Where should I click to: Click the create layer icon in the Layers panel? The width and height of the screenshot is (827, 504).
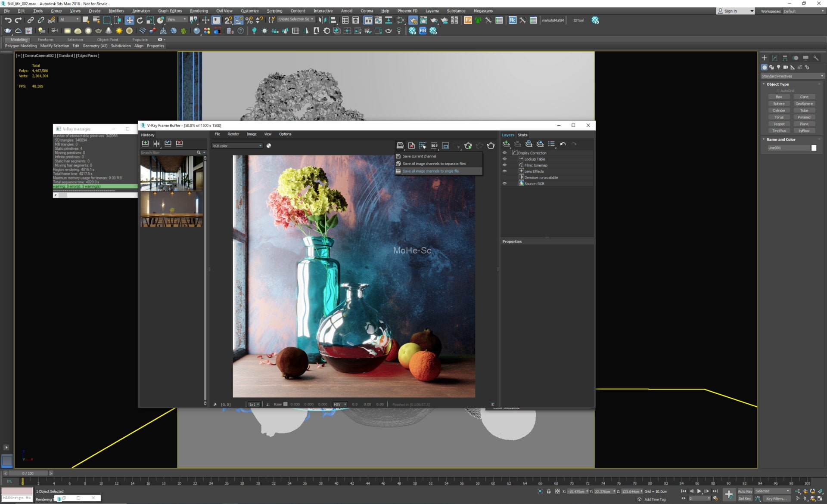pyautogui.click(x=506, y=144)
